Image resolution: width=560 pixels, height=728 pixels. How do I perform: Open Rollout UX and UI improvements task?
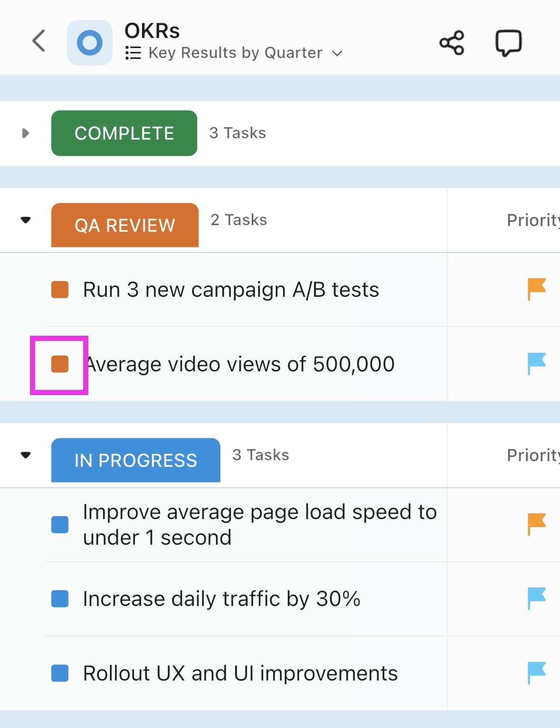click(240, 673)
